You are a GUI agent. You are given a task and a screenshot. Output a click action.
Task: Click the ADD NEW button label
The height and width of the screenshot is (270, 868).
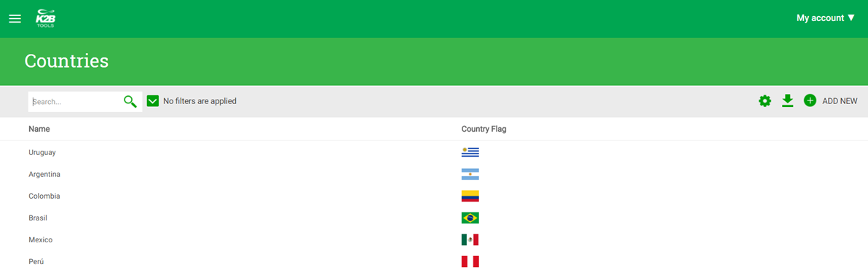[x=840, y=101]
